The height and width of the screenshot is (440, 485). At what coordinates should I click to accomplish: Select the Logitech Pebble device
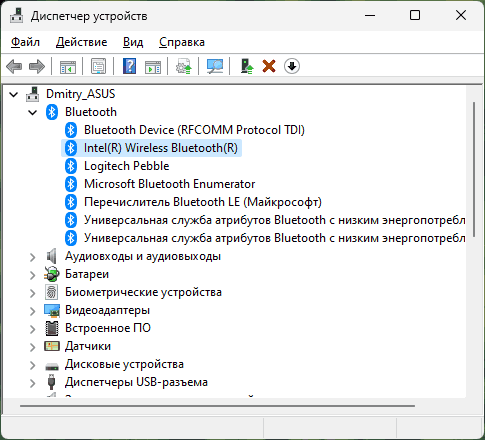click(x=127, y=166)
